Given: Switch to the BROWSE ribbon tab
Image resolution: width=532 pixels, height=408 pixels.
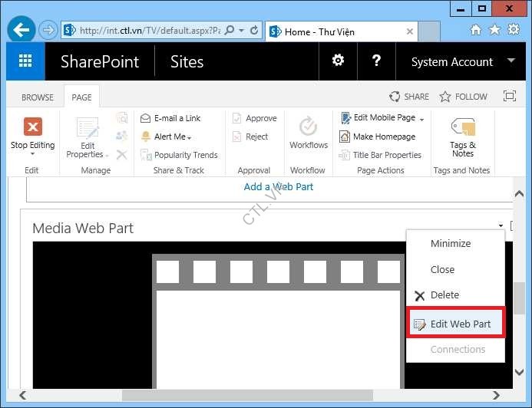Looking at the screenshot, I should pos(38,97).
